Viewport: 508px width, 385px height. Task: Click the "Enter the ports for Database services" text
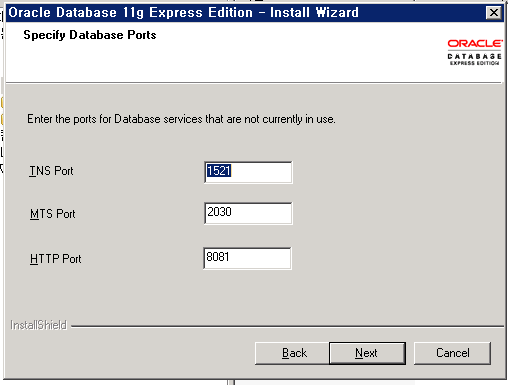(181, 119)
